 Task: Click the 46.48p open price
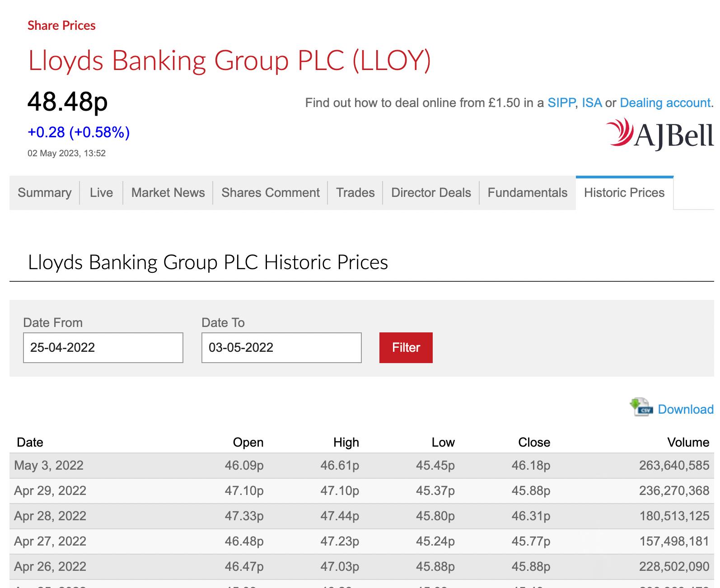(x=244, y=541)
